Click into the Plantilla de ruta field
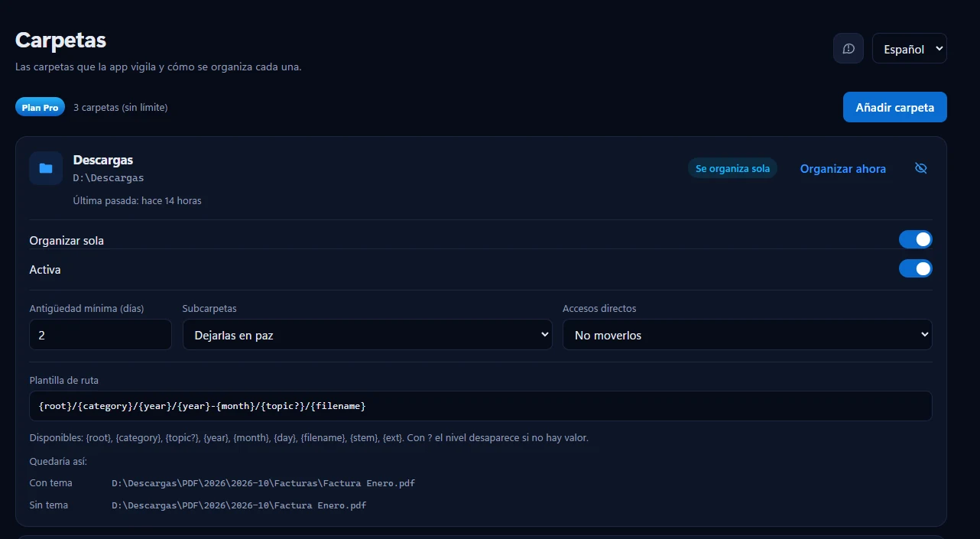 (481, 406)
